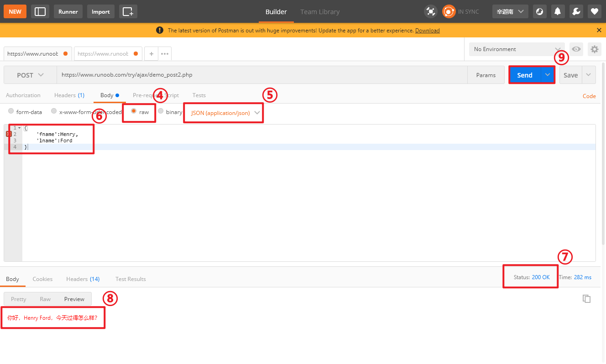Open the request Authorization tab
The height and width of the screenshot is (364, 606).
pyautogui.click(x=23, y=95)
